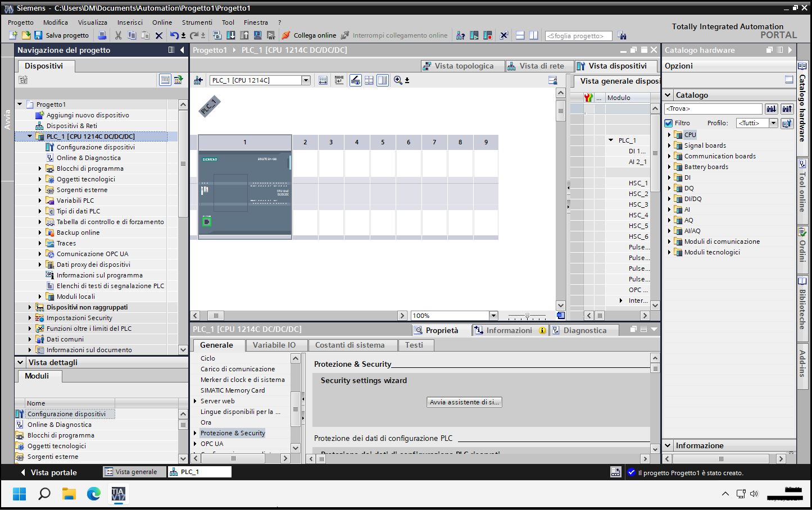Click the Collega online icon
Screen dimensions: 812x510
(286, 35)
